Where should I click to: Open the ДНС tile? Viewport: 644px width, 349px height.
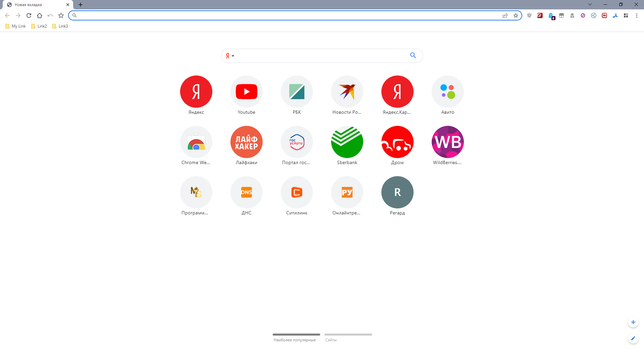click(x=247, y=192)
